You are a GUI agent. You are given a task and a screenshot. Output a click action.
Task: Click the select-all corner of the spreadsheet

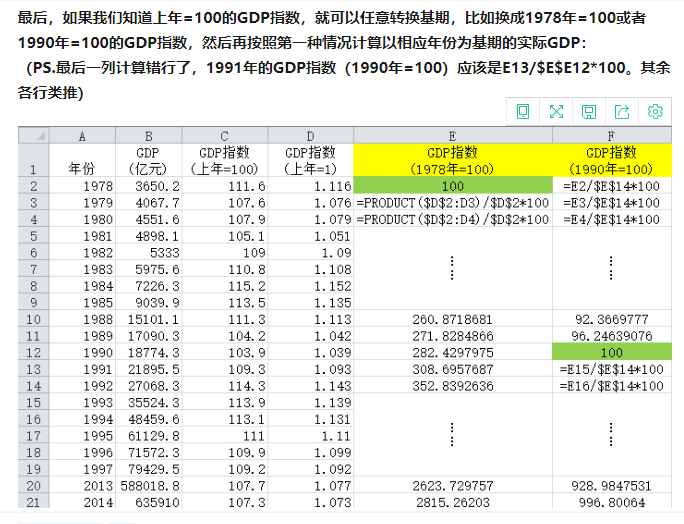(x=34, y=136)
